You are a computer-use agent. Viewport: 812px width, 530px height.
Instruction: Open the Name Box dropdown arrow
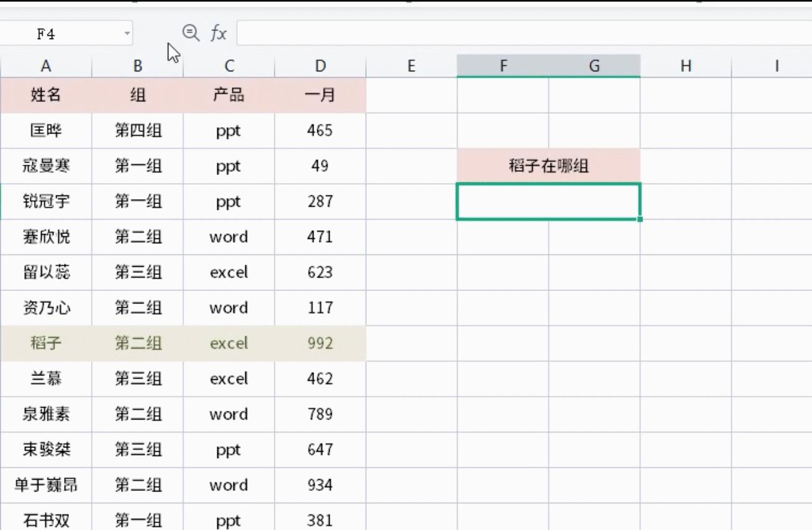[x=127, y=34]
